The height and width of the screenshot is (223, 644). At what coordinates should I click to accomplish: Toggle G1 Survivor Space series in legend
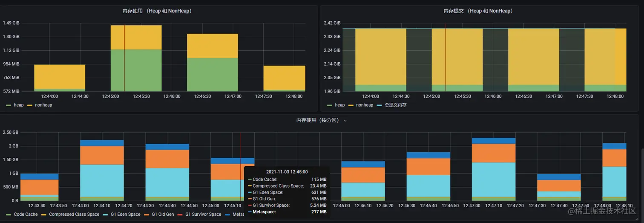[x=203, y=214]
